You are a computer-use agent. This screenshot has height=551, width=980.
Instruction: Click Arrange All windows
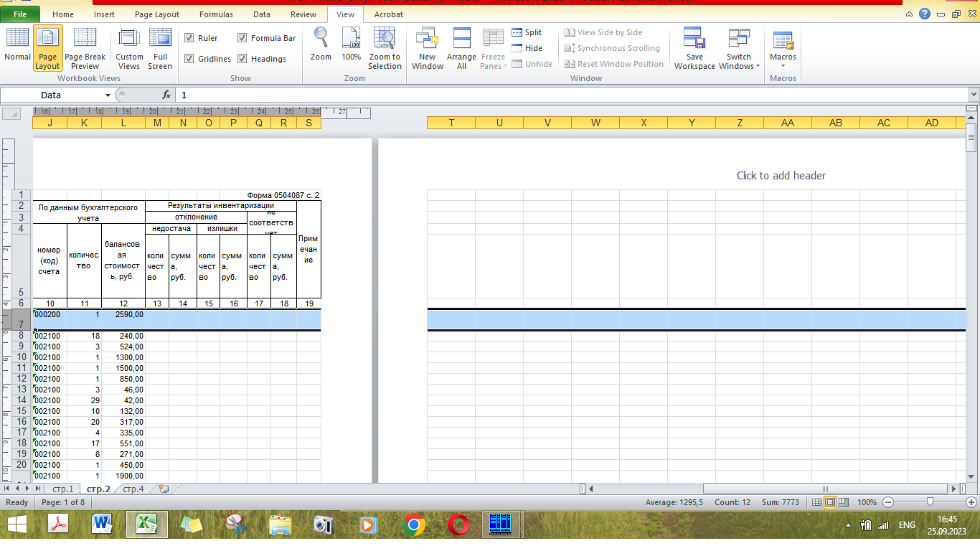[x=461, y=47]
